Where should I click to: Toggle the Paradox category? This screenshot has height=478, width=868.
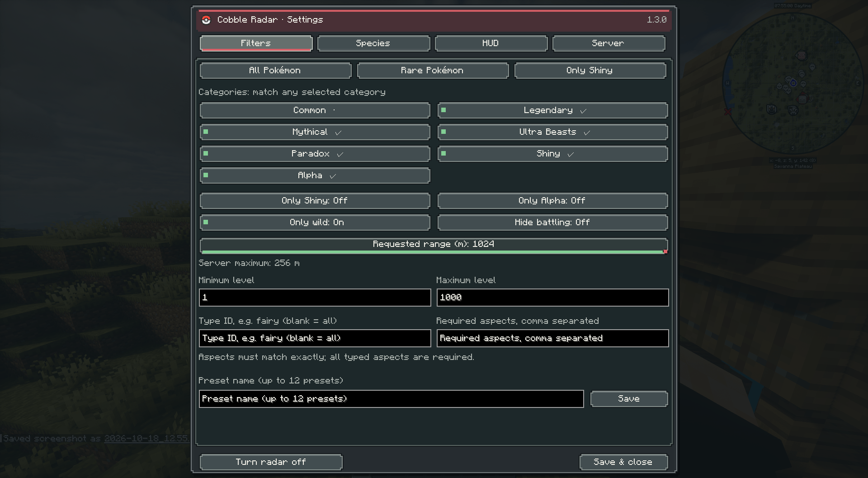(x=315, y=154)
